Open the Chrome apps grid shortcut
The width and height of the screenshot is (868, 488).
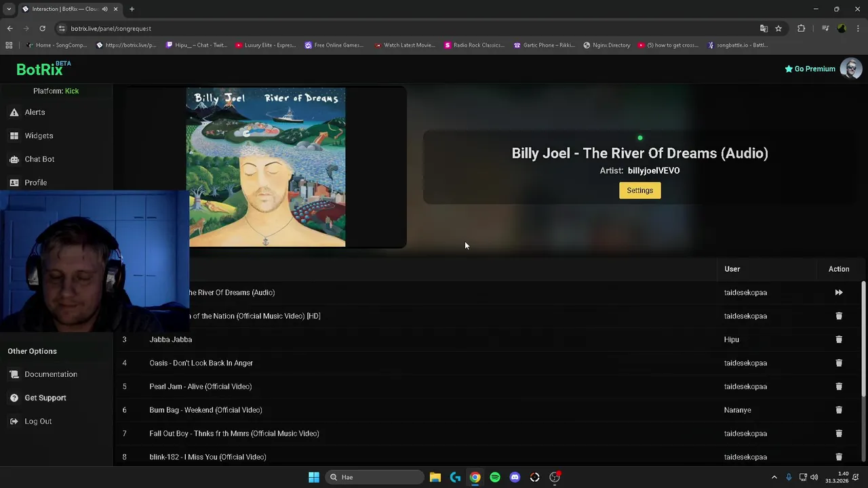point(9,45)
